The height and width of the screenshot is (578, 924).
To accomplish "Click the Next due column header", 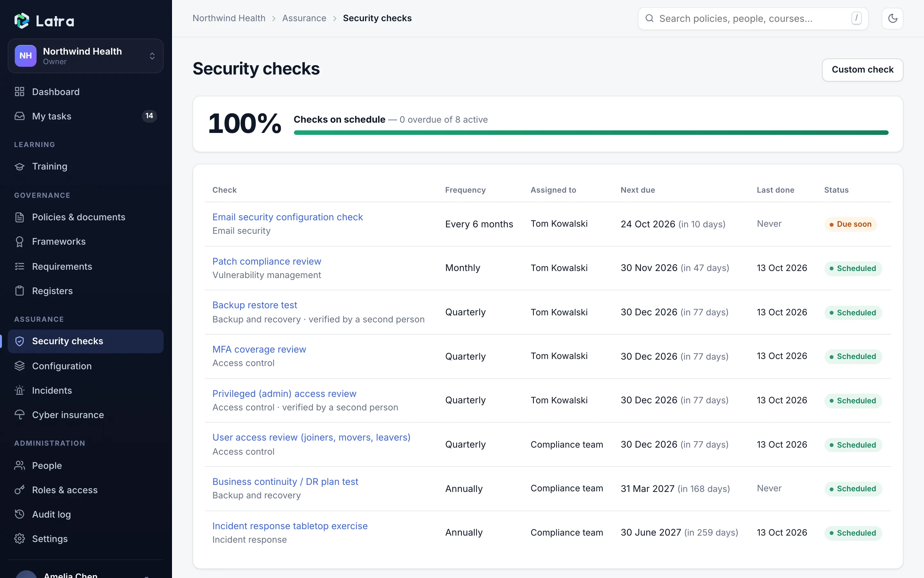I will [x=637, y=190].
